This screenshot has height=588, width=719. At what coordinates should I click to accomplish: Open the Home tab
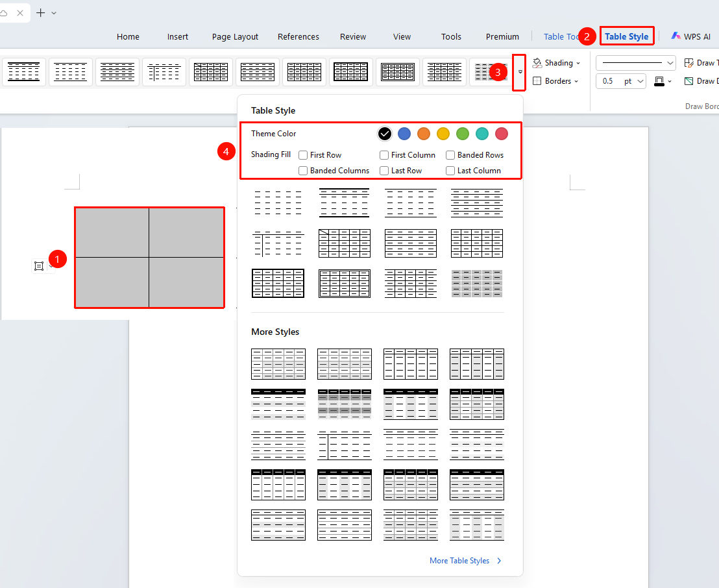tap(128, 37)
